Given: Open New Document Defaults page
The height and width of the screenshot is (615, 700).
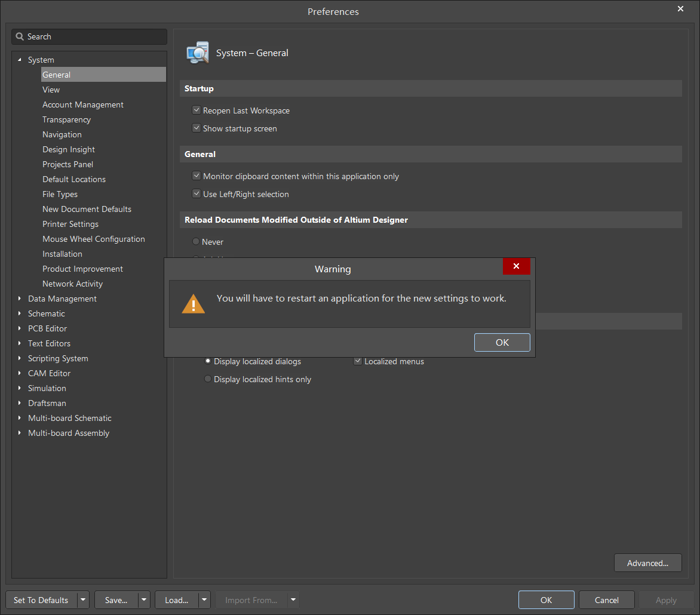Looking at the screenshot, I should [x=87, y=209].
